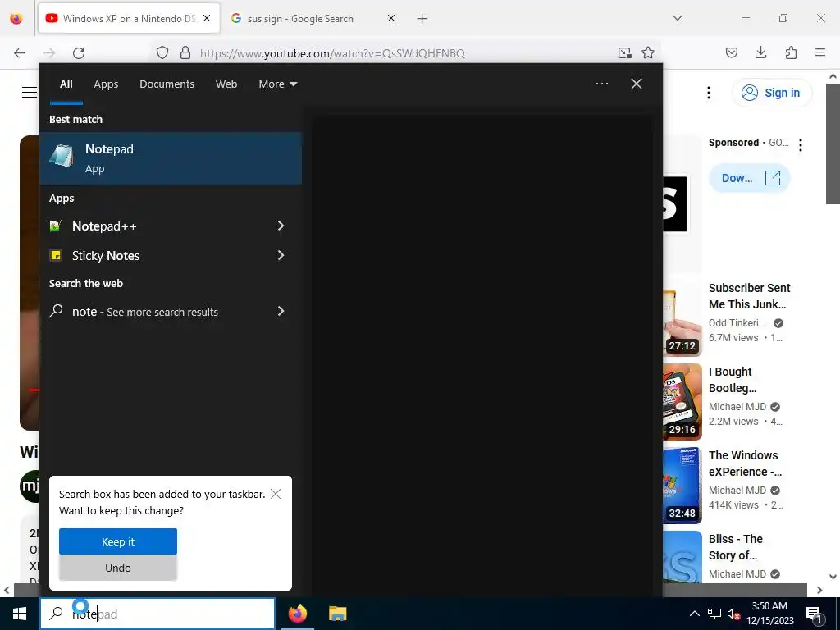The width and height of the screenshot is (840, 630).
Task: Open The Windows eXPerience video
Action: 745,463
